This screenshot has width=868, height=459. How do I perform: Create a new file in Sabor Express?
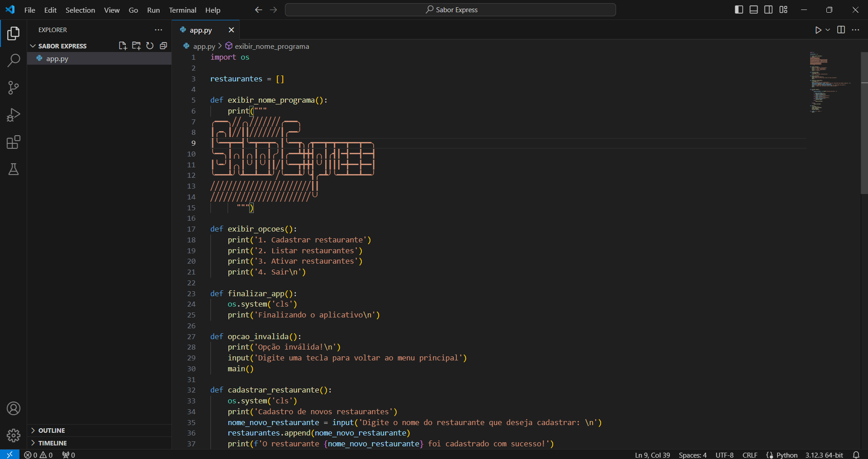tap(123, 46)
